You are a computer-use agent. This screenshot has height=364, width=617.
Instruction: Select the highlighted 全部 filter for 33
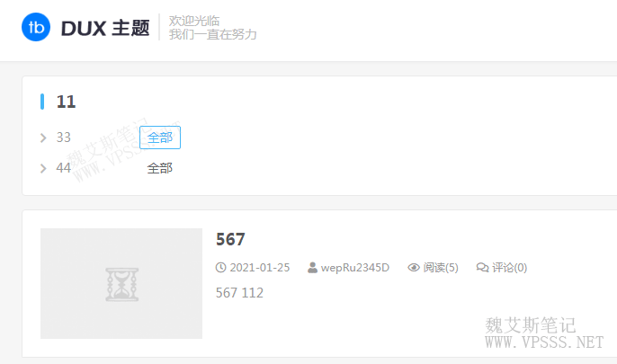160,138
